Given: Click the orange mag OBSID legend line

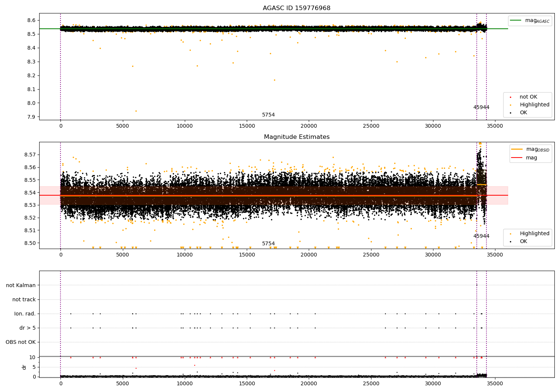Looking at the screenshot, I should pyautogui.click(x=517, y=149).
